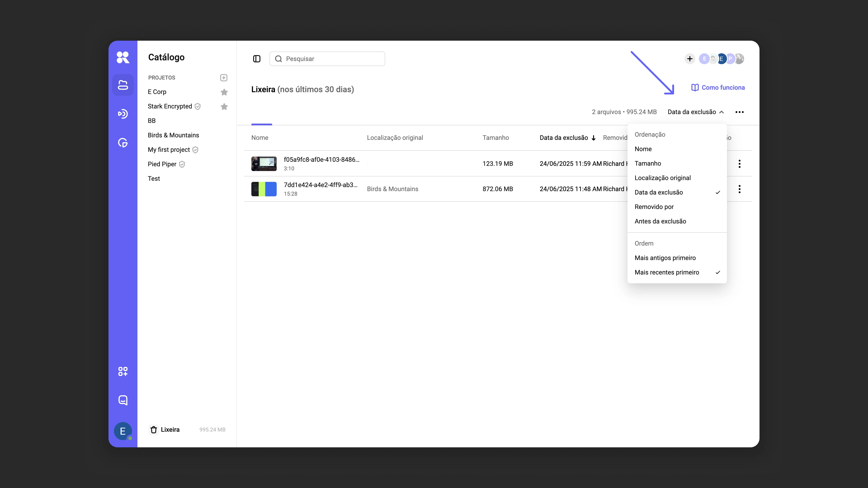Add a team member with plus button
Screen dimensions: 868x488
[690, 59]
